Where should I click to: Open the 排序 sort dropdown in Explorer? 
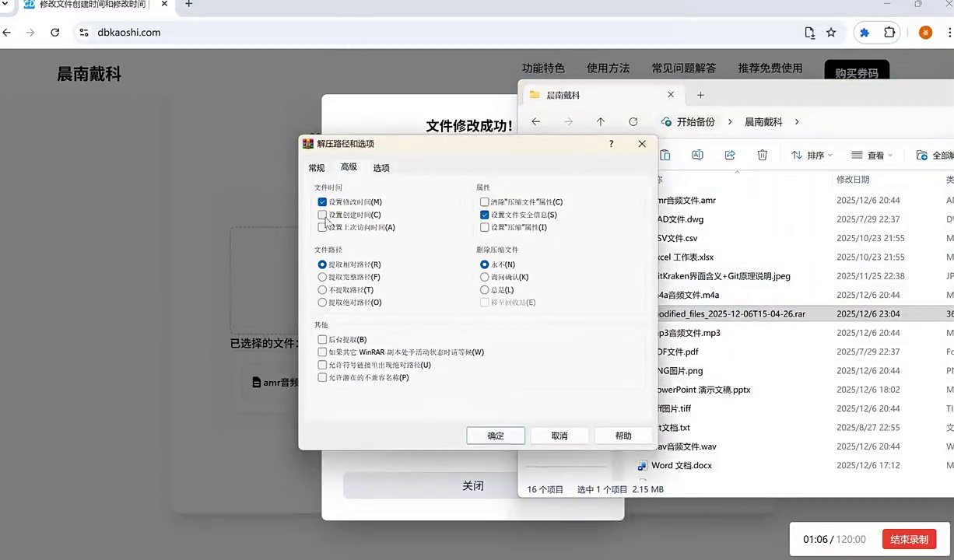point(812,156)
